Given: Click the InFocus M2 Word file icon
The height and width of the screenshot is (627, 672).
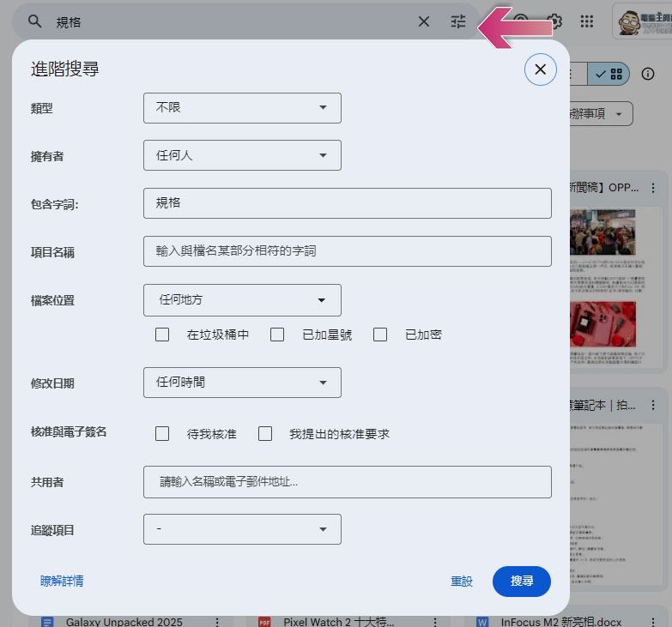Looking at the screenshot, I should pyautogui.click(x=482, y=622).
